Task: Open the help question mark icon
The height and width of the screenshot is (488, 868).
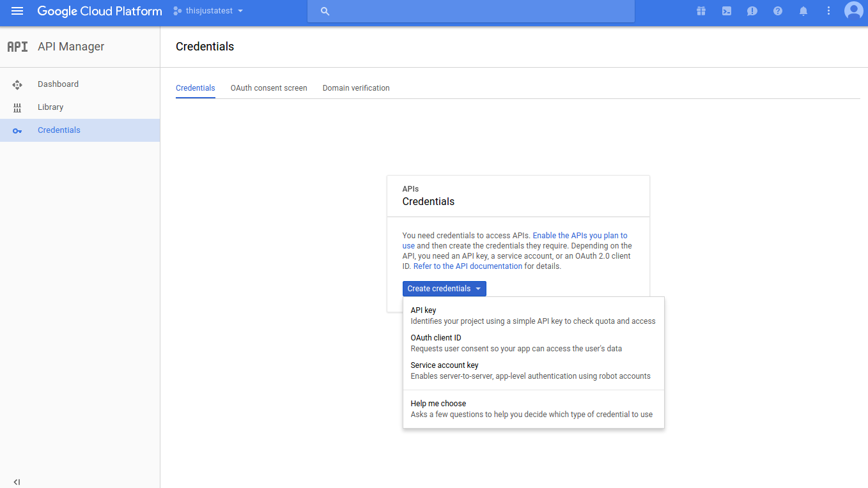Action: 778,11
